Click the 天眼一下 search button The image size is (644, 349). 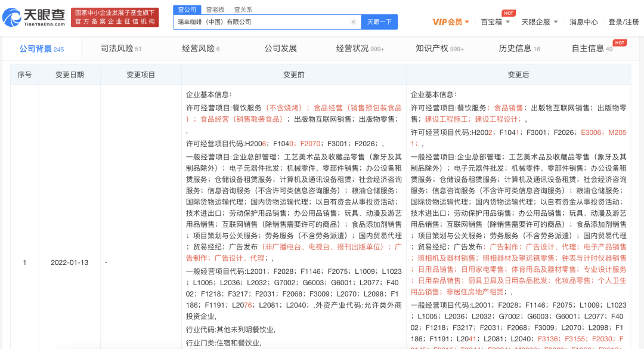[379, 22]
